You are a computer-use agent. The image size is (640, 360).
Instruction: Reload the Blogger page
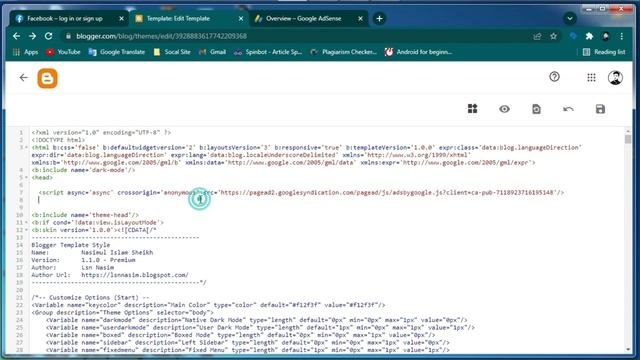tap(48, 36)
